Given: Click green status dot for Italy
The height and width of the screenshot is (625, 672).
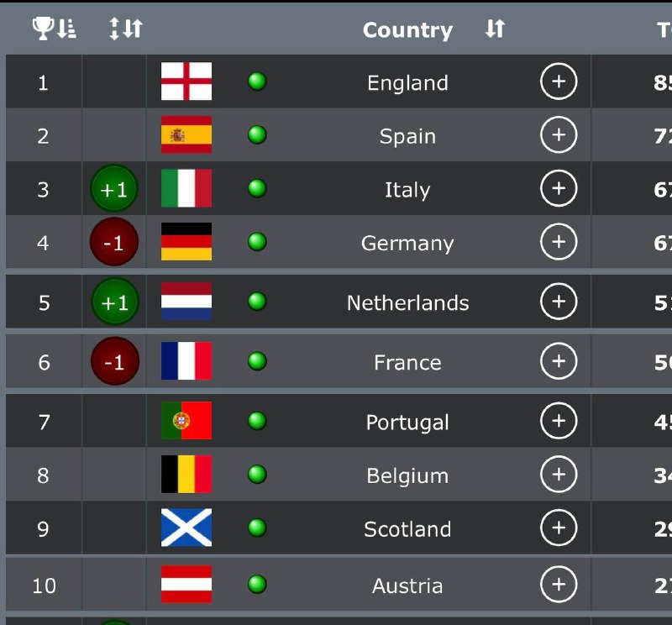Looking at the screenshot, I should (x=257, y=188).
